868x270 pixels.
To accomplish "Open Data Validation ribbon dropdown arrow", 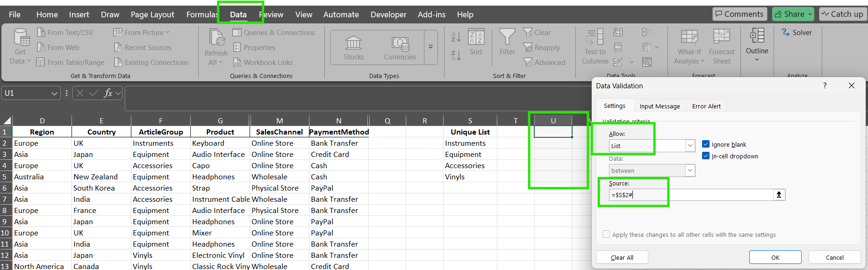I will coord(631,62).
